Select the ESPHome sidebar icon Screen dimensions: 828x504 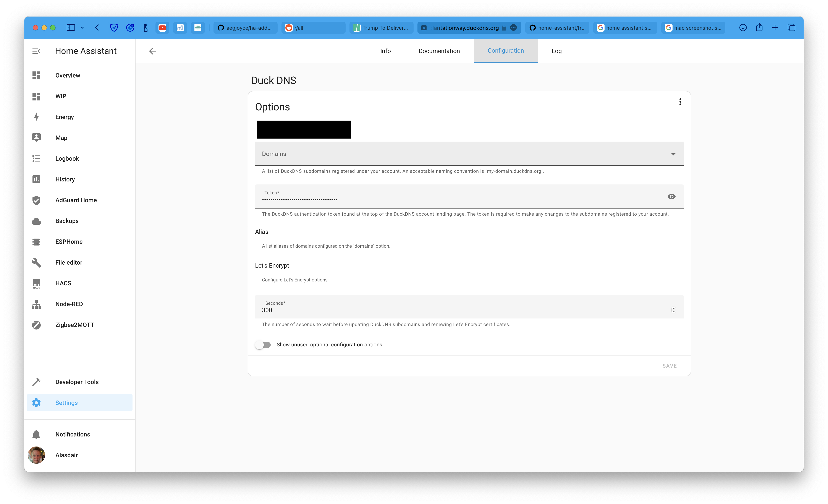[36, 242]
